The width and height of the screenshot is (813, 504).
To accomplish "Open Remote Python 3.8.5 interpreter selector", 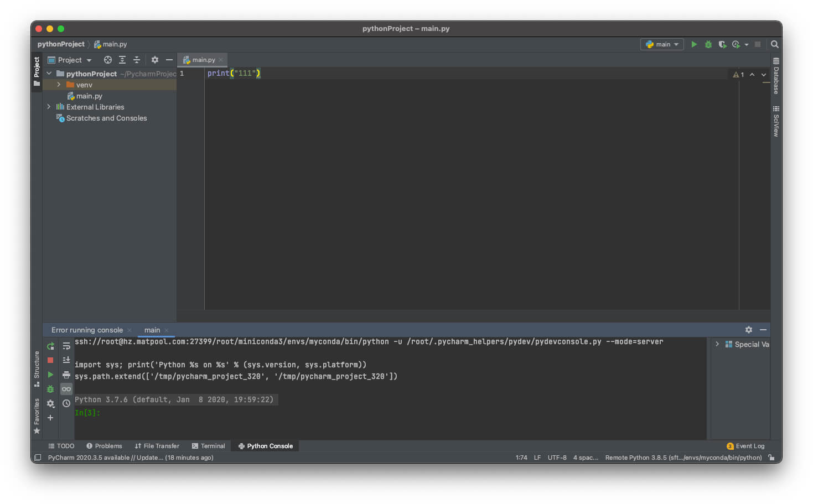I will point(683,458).
